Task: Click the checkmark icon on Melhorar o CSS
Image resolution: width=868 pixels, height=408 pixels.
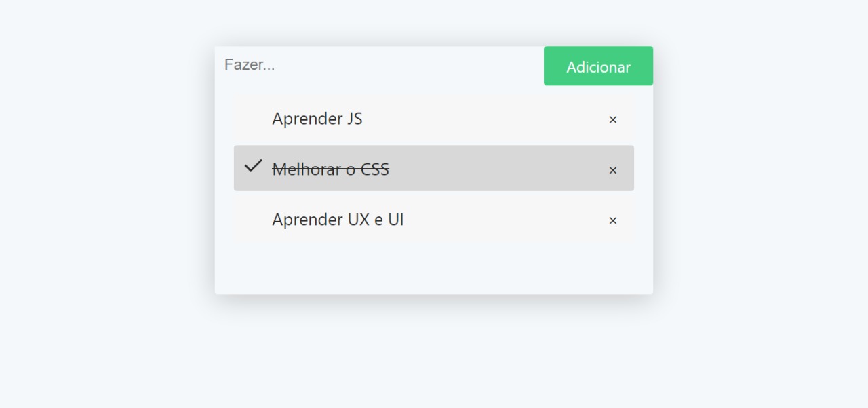Action: point(253,166)
